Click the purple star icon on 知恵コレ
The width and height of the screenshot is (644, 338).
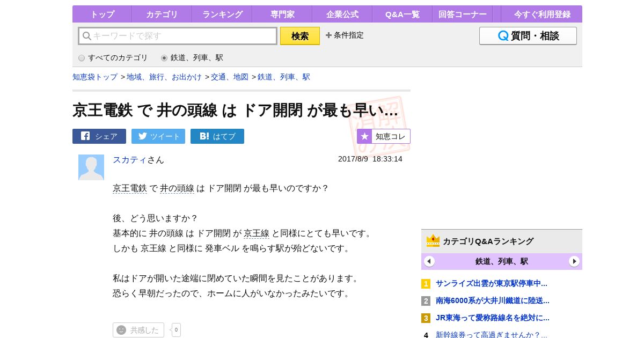pos(364,136)
